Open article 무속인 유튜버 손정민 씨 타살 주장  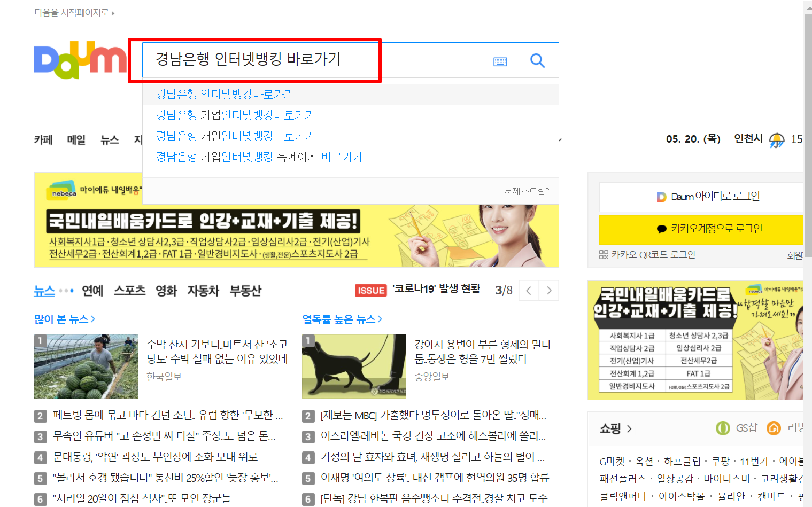coord(164,436)
